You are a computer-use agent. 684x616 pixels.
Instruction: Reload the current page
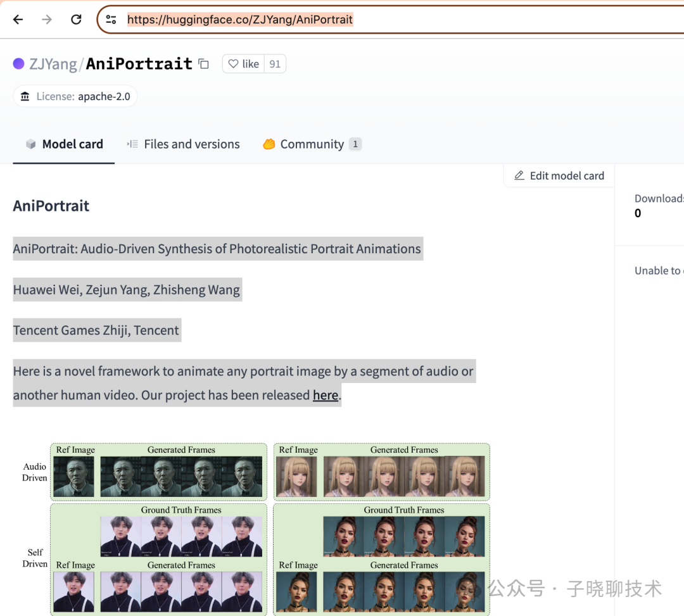pyautogui.click(x=76, y=19)
